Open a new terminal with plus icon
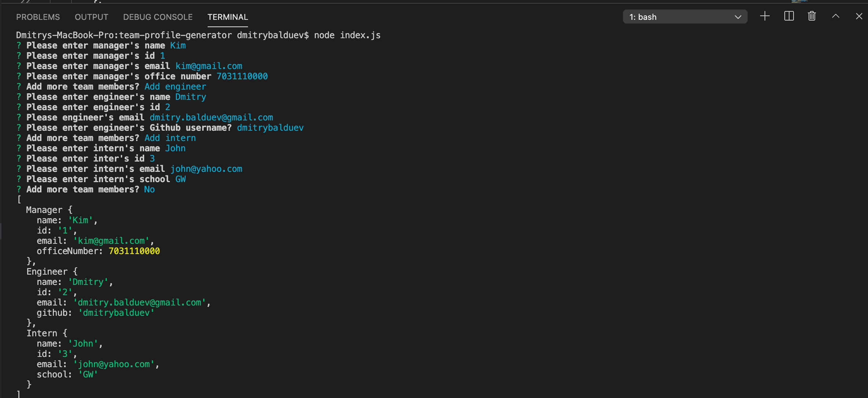This screenshot has width=868, height=398. click(x=765, y=16)
